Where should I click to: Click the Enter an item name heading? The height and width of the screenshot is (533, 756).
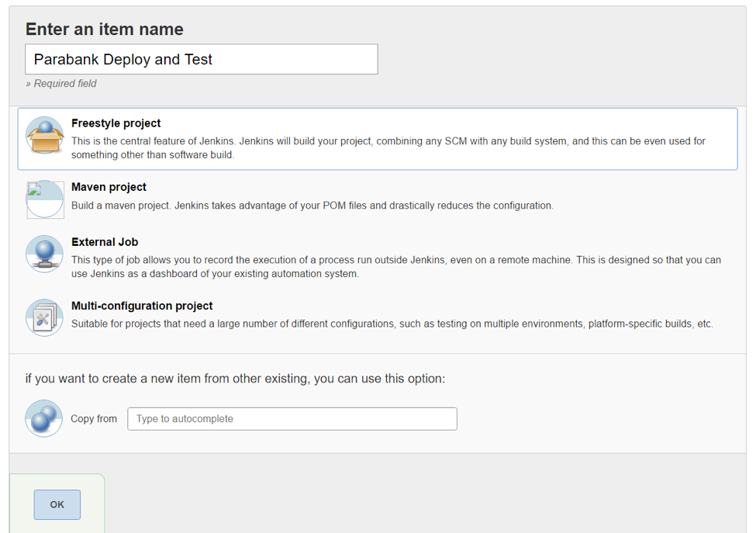[105, 29]
